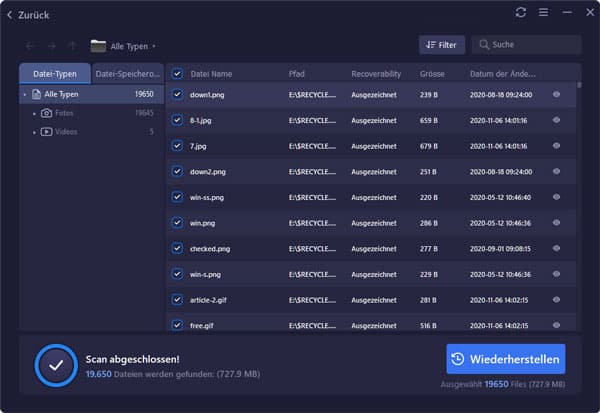The width and height of the screenshot is (600, 413).
Task: Select the Alle Typen tree item
Action: click(91, 94)
